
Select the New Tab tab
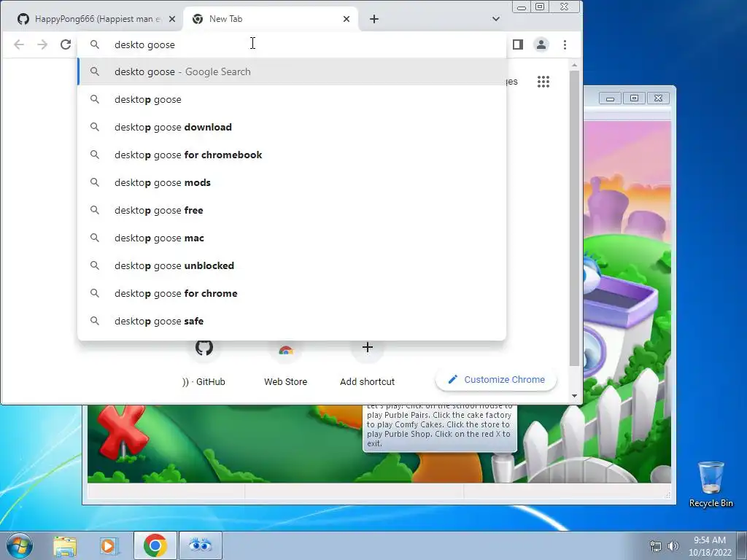[270, 19]
